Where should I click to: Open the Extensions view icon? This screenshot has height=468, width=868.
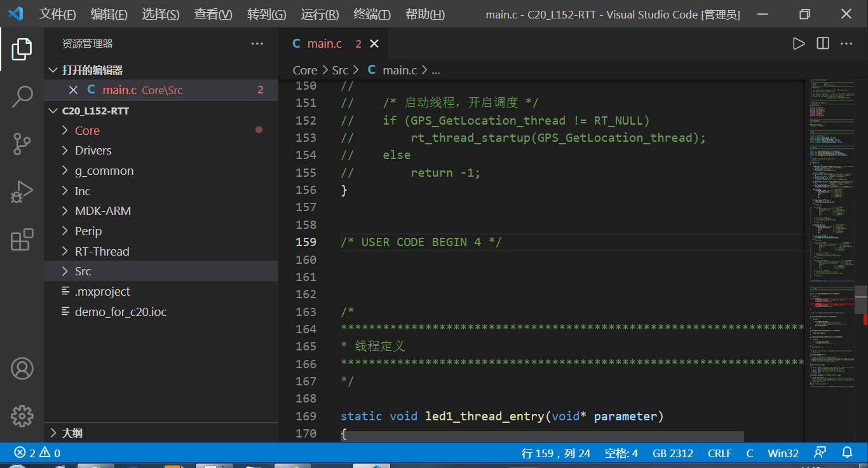pyautogui.click(x=22, y=240)
